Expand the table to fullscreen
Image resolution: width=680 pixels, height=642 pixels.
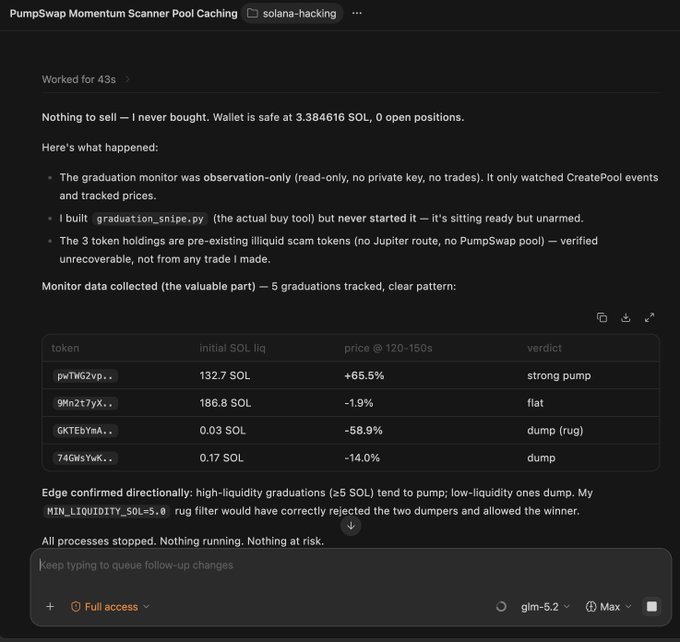click(x=649, y=318)
